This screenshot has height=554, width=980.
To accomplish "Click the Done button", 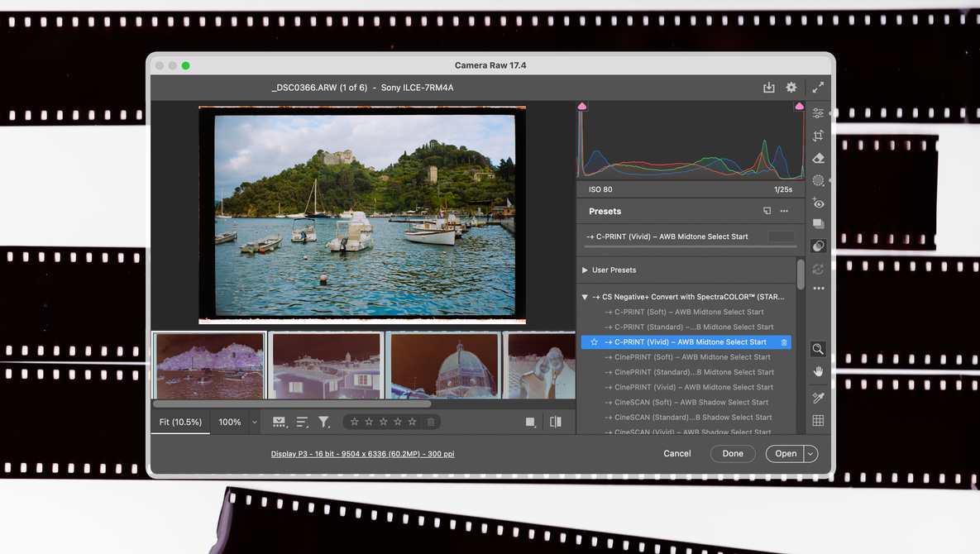I will [x=732, y=453].
